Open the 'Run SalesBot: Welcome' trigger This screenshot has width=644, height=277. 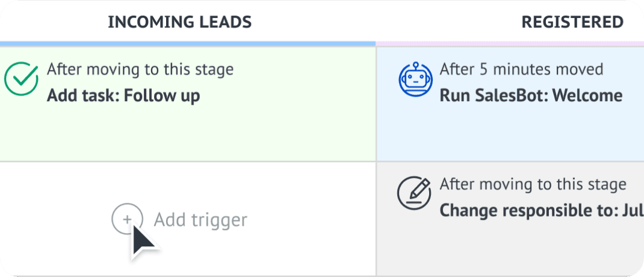coord(531,96)
